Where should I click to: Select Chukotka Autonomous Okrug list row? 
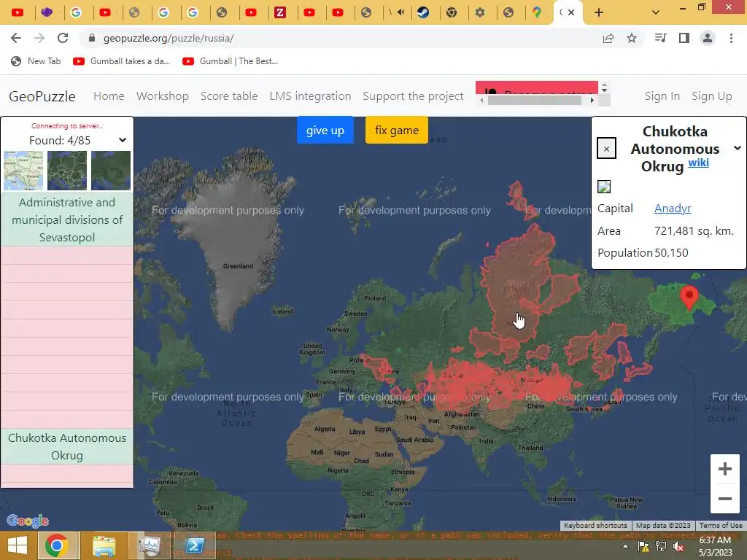click(x=67, y=447)
